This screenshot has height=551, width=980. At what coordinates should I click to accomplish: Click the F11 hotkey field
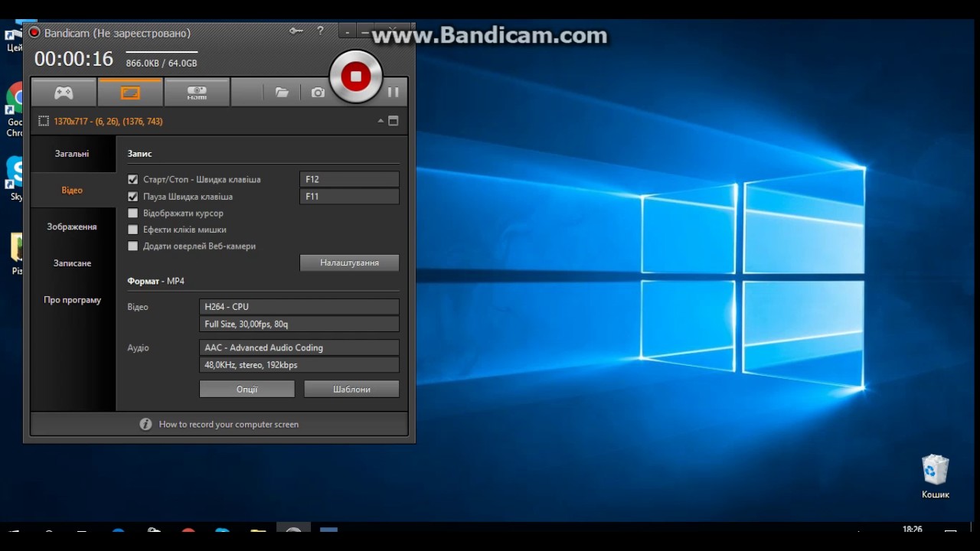[x=349, y=197]
